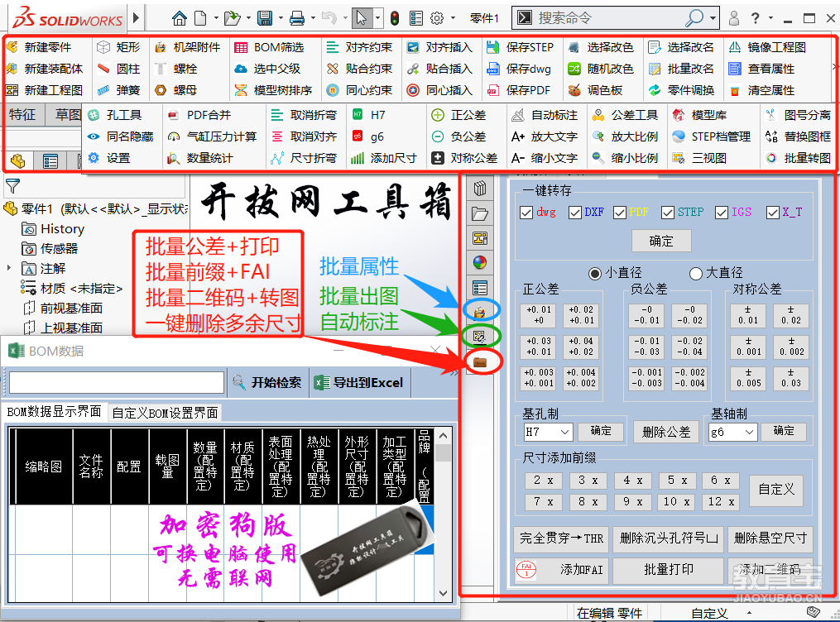840x622 pixels.
Task: Click the BOM筛选 tool icon
Action: coord(241,48)
